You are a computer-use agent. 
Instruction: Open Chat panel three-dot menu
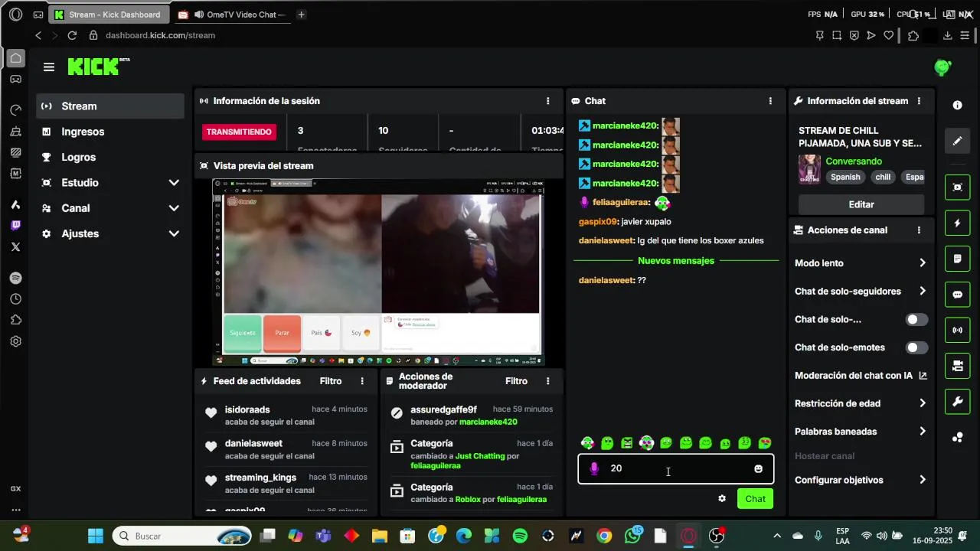(770, 101)
